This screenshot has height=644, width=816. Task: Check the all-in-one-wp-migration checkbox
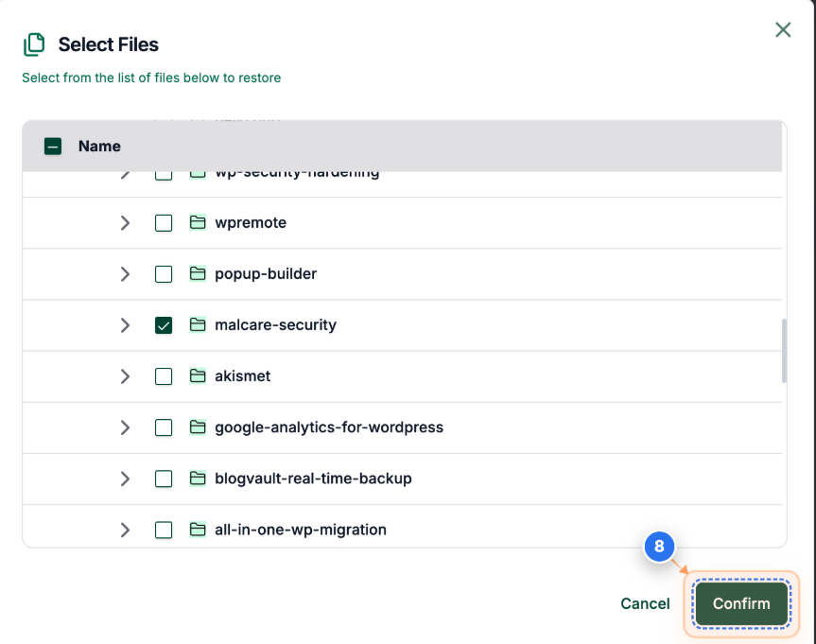(x=164, y=530)
